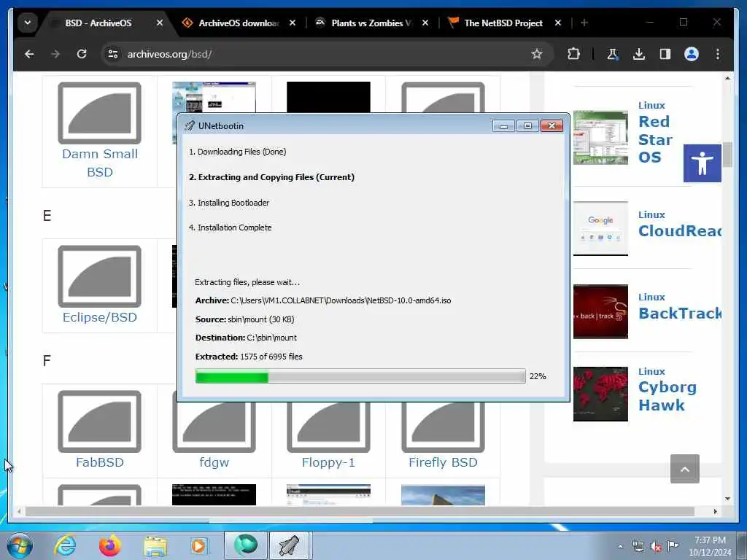Viewport: 747px width, 560px height.
Task: Open site information icon in address bar
Action: coord(113,54)
